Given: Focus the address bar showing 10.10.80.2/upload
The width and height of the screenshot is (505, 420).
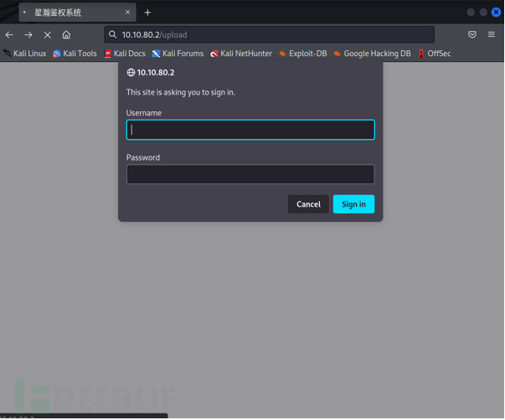Looking at the screenshot, I should (269, 34).
